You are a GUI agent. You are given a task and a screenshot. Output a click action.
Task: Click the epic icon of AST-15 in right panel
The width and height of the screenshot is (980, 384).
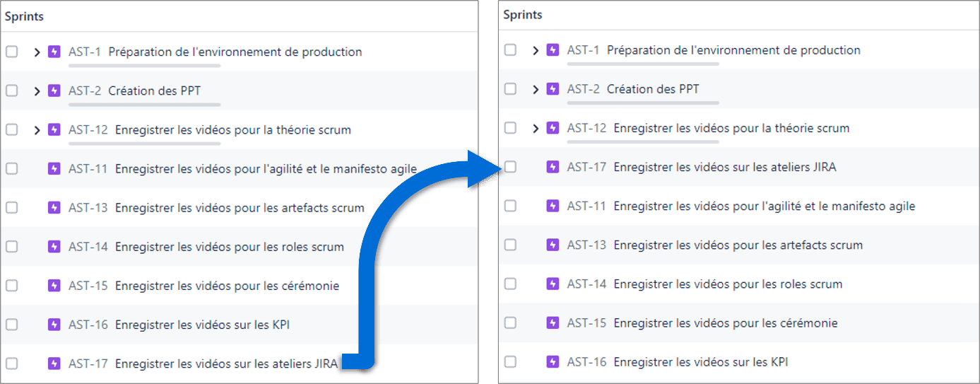tap(553, 323)
